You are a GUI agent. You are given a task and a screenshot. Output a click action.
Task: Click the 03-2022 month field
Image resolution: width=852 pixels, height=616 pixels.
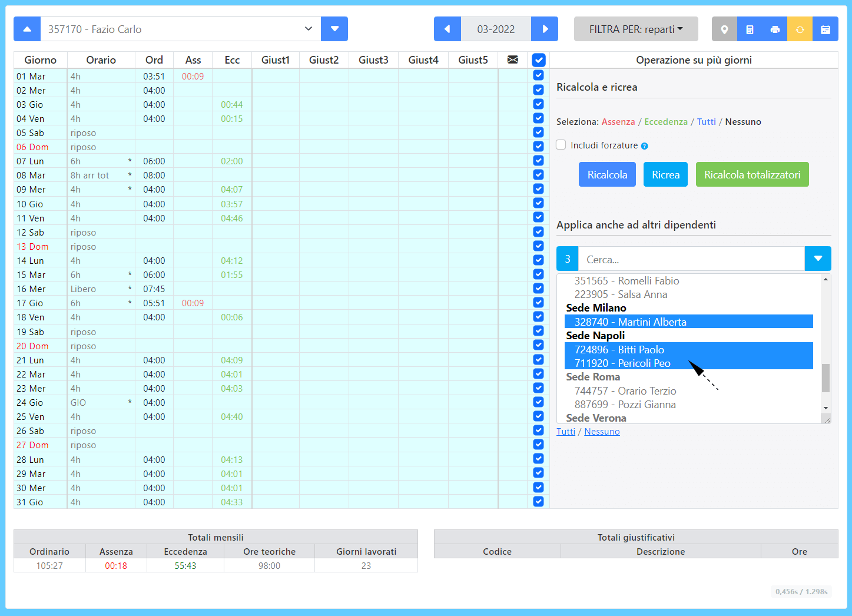pyautogui.click(x=496, y=29)
